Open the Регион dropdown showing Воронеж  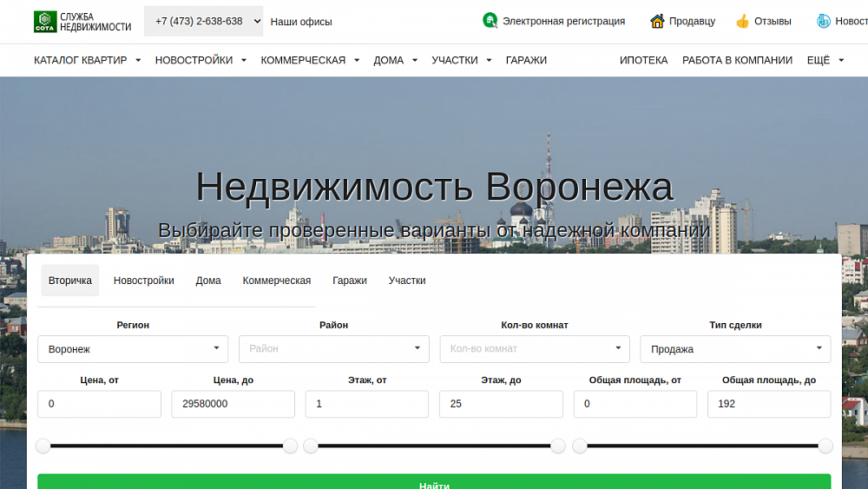(133, 349)
